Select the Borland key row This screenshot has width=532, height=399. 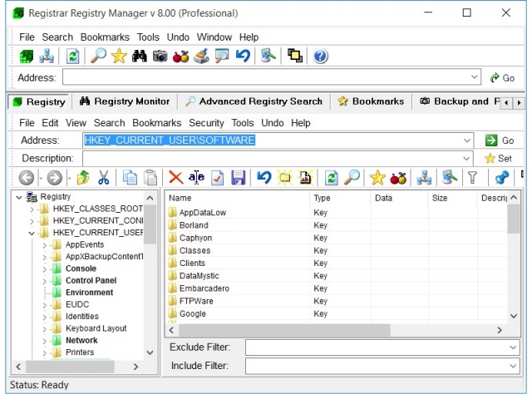337,225
